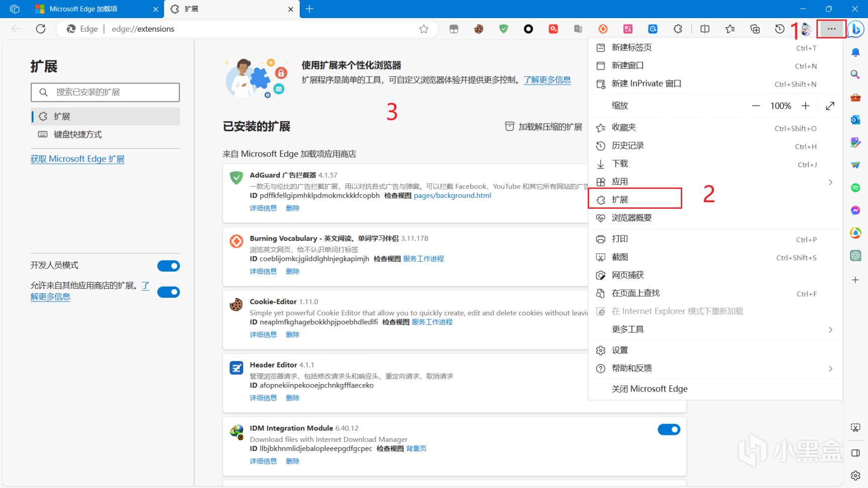
Task: Open the Settings and more ellipsis button
Action: click(831, 29)
